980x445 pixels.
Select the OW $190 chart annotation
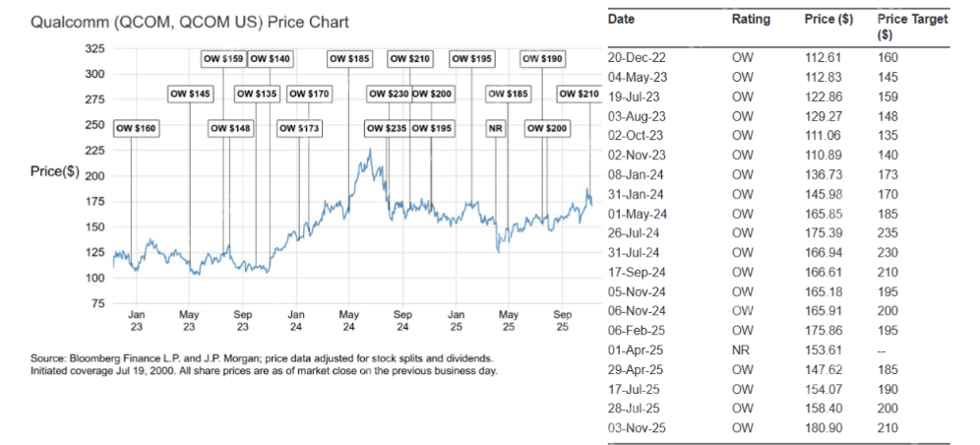(x=541, y=59)
